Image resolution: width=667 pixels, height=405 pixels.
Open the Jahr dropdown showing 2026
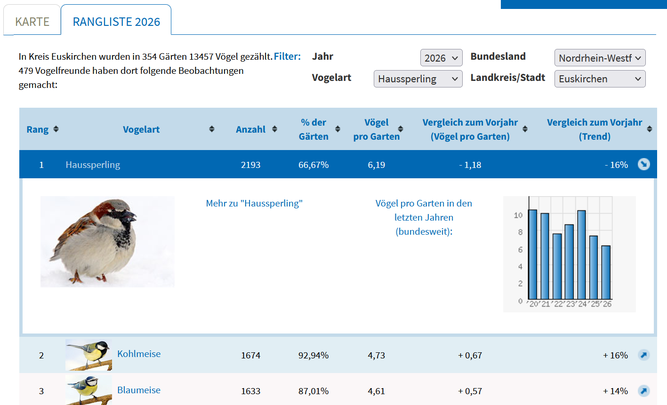point(441,58)
